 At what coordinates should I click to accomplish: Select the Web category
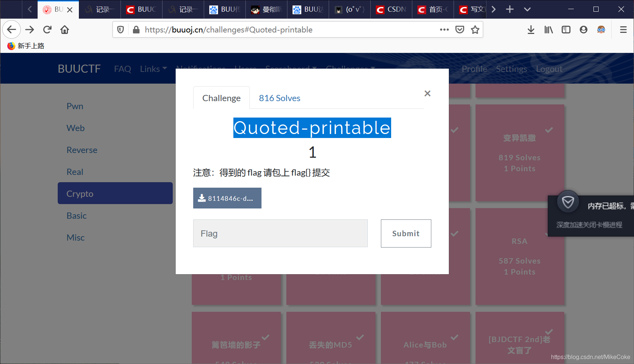click(x=115, y=128)
